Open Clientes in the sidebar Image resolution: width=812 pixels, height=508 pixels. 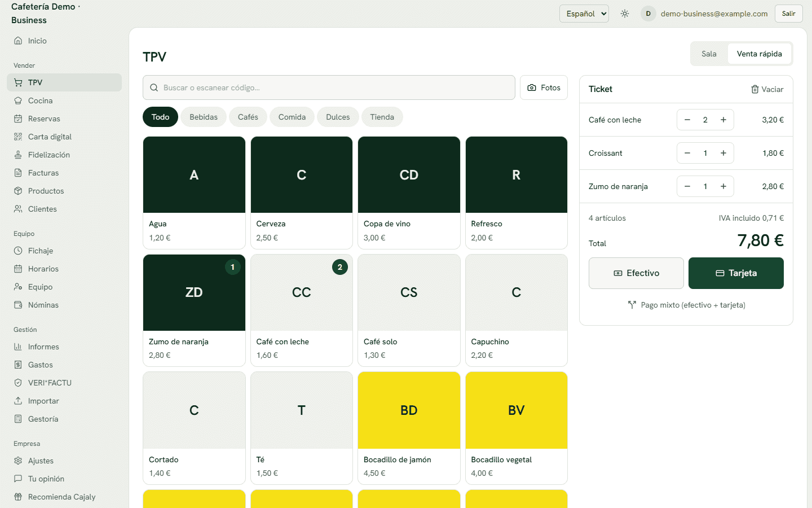pos(64,209)
